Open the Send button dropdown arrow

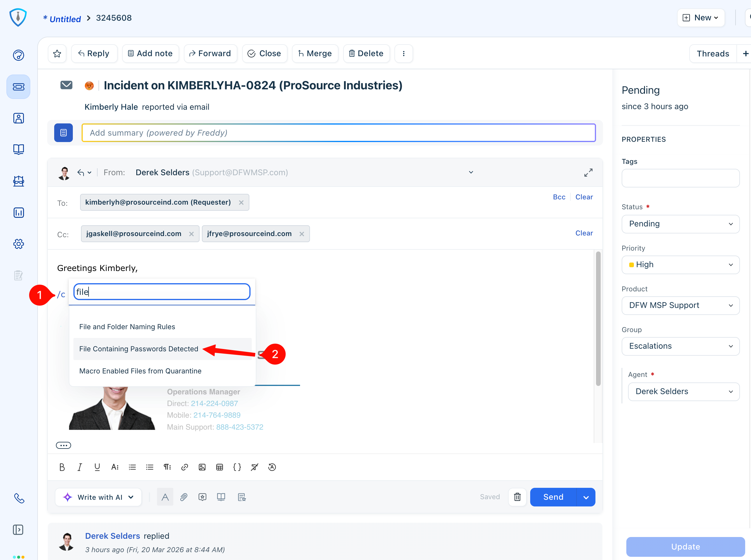(x=586, y=497)
